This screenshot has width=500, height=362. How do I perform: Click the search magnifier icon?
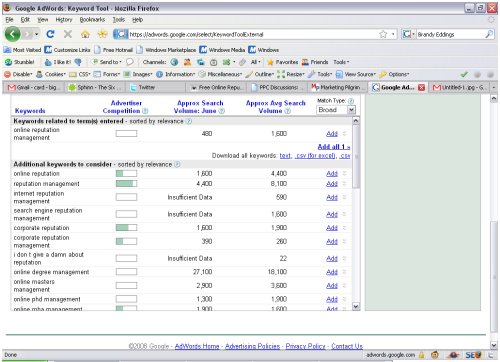pyautogui.click(x=489, y=34)
